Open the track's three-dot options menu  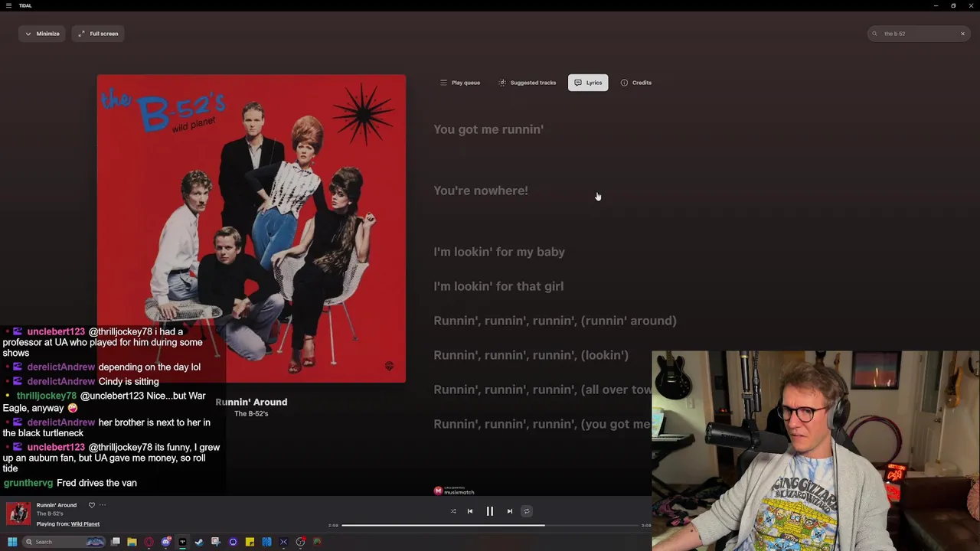103,505
